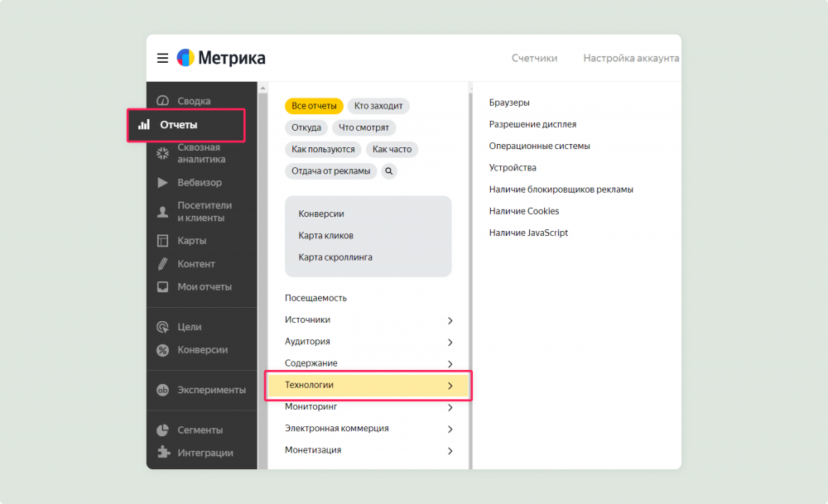This screenshot has height=504, width=828.
Task: Click the Интеграции puzzle piece icon
Action: point(163,453)
